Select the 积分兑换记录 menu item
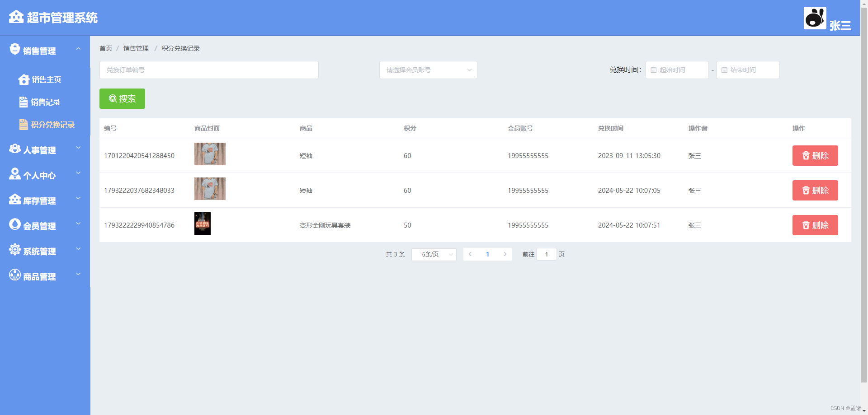This screenshot has width=868, height=415. point(45,125)
